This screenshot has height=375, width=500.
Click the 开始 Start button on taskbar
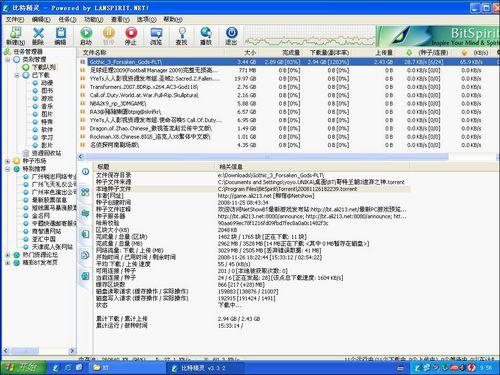coord(23,368)
